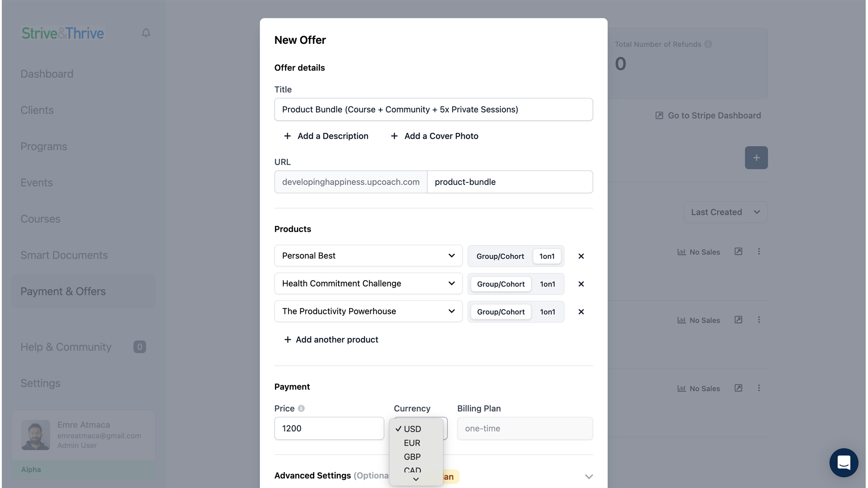The width and height of the screenshot is (868, 488).
Task: Go to Stripe Dashboard link
Action: 708,116
